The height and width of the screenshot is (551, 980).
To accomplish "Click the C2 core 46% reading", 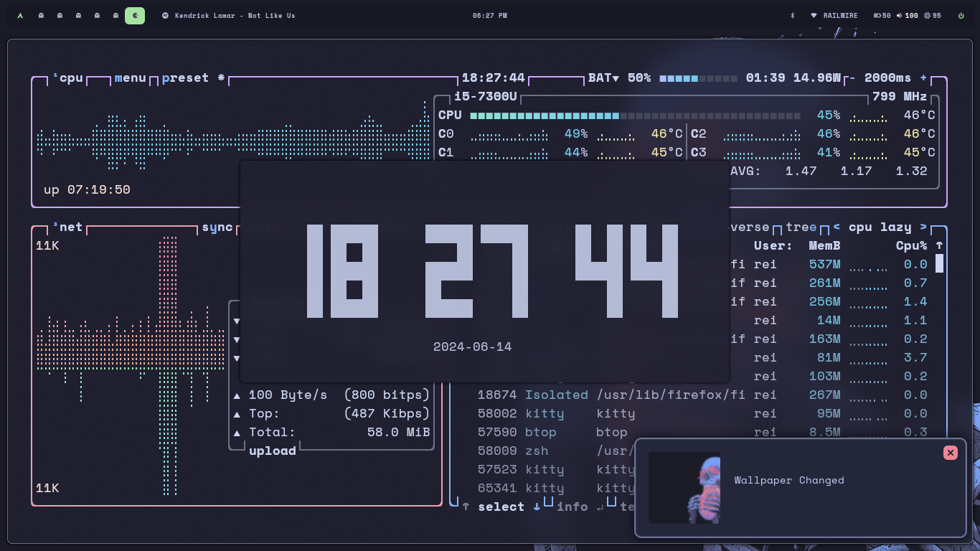I will click(x=829, y=133).
